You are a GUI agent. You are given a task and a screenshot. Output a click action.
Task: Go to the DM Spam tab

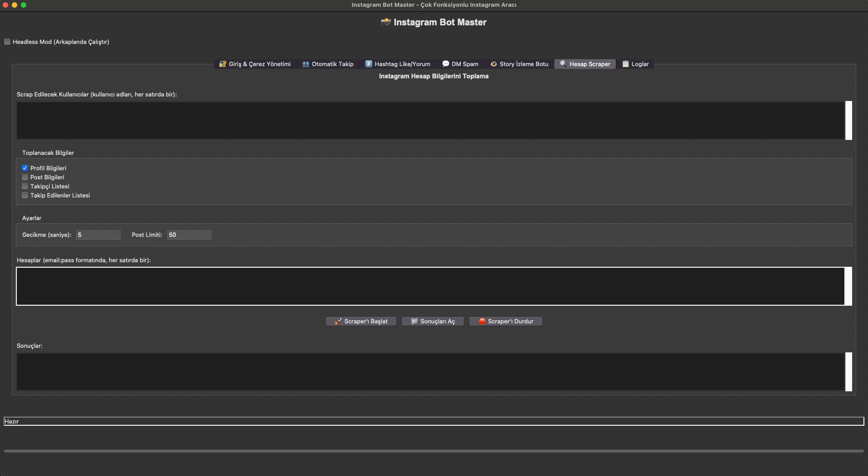click(460, 64)
